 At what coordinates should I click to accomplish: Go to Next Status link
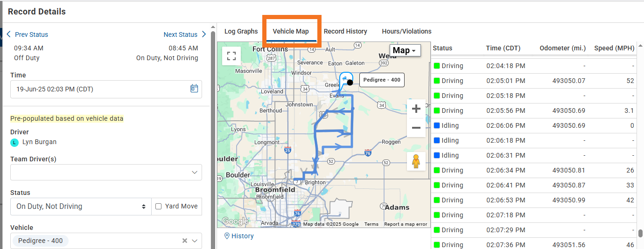180,35
